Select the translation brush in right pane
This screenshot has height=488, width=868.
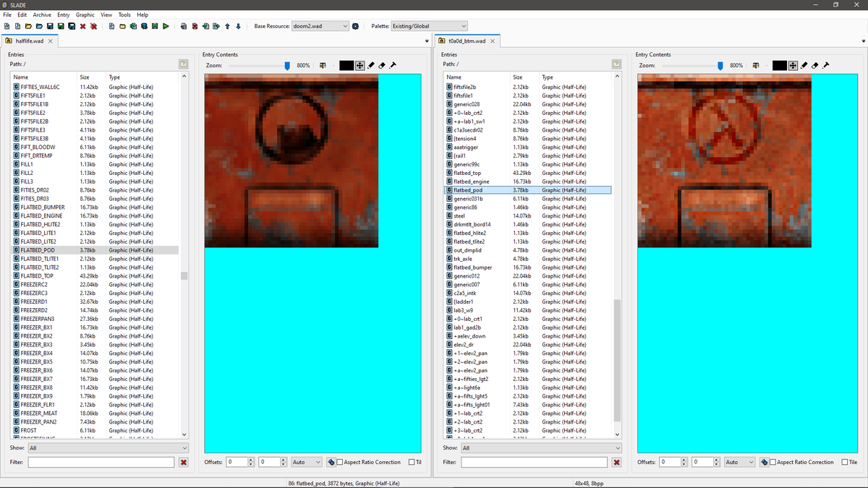(x=826, y=65)
